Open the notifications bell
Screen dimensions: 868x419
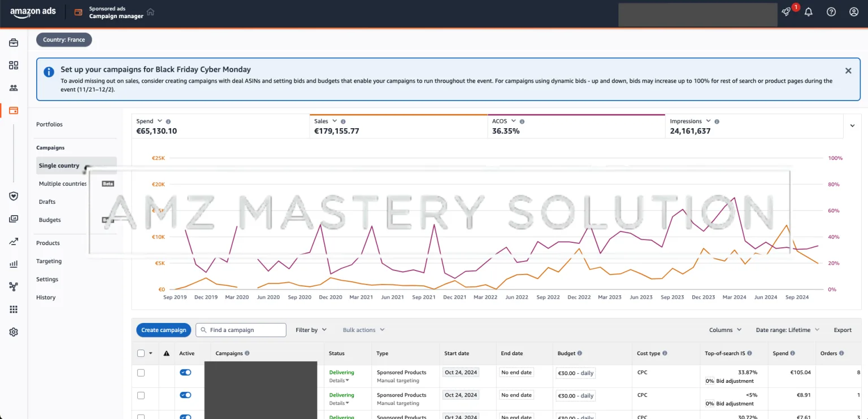809,12
